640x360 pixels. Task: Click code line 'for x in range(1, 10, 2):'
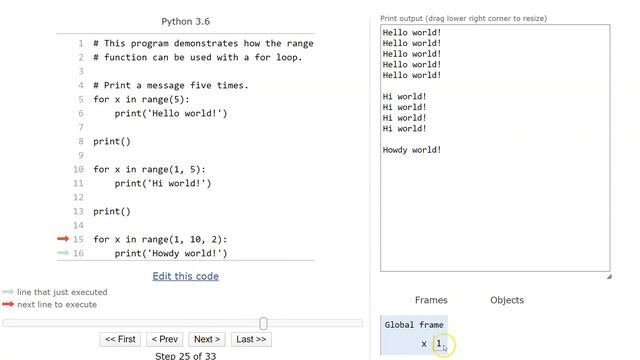160,239
